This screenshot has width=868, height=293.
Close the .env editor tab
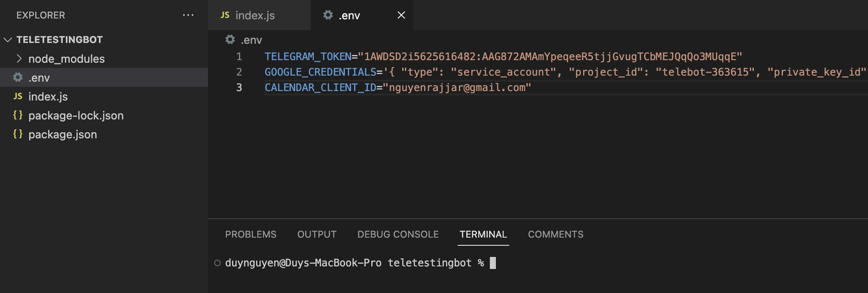click(x=401, y=15)
